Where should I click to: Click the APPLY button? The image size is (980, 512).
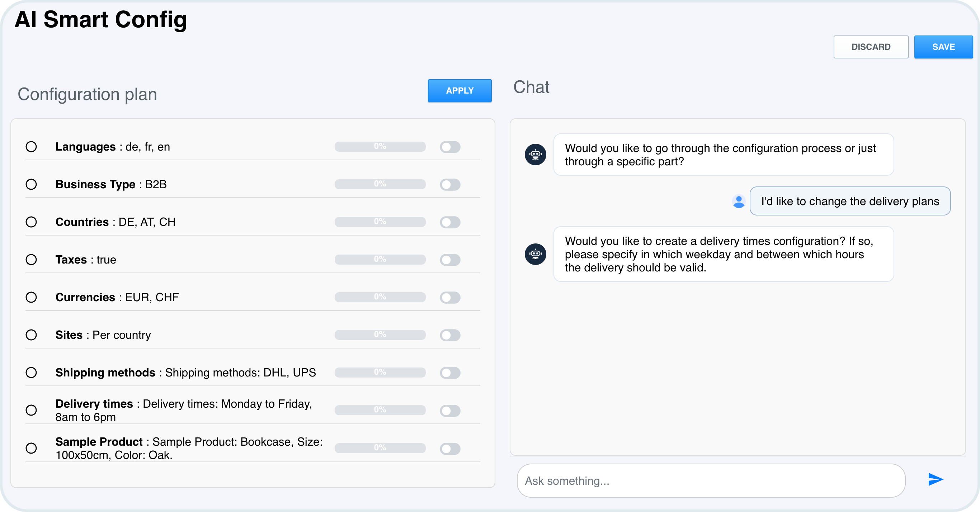pos(460,90)
